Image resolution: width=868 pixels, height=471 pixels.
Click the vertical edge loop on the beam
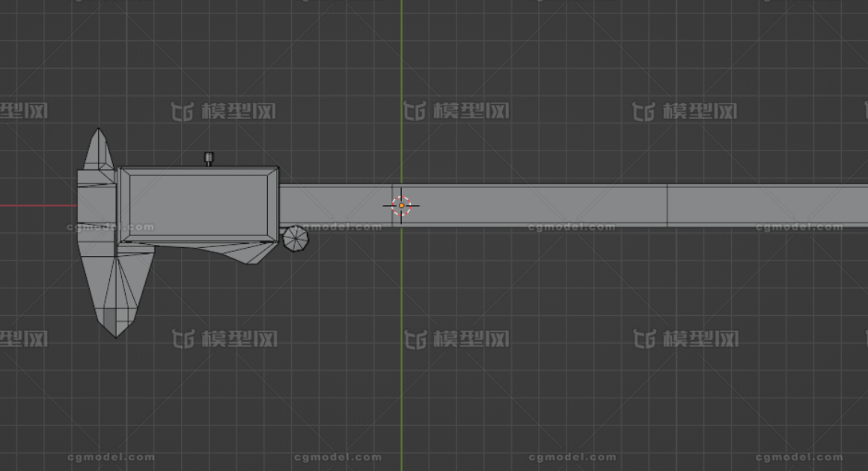click(x=667, y=205)
